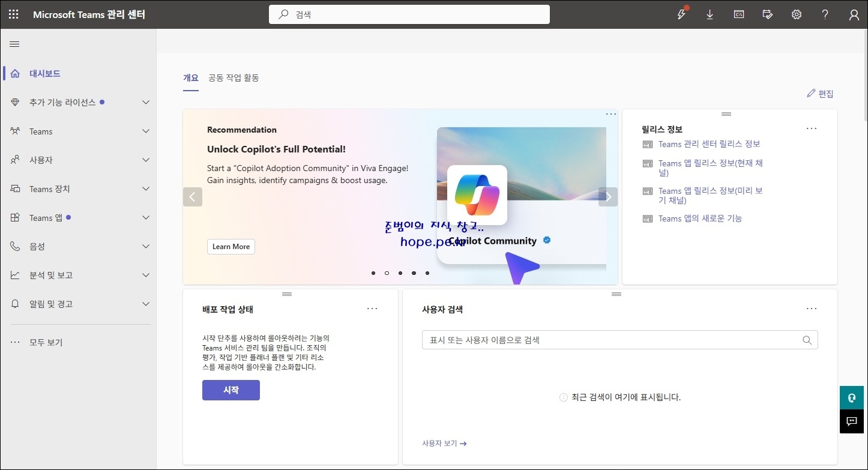Viewport: 868px width, 470px height.
Task: Open Teams 앱 릴리스 정보(미리 보기 채널) link
Action: 711,196
